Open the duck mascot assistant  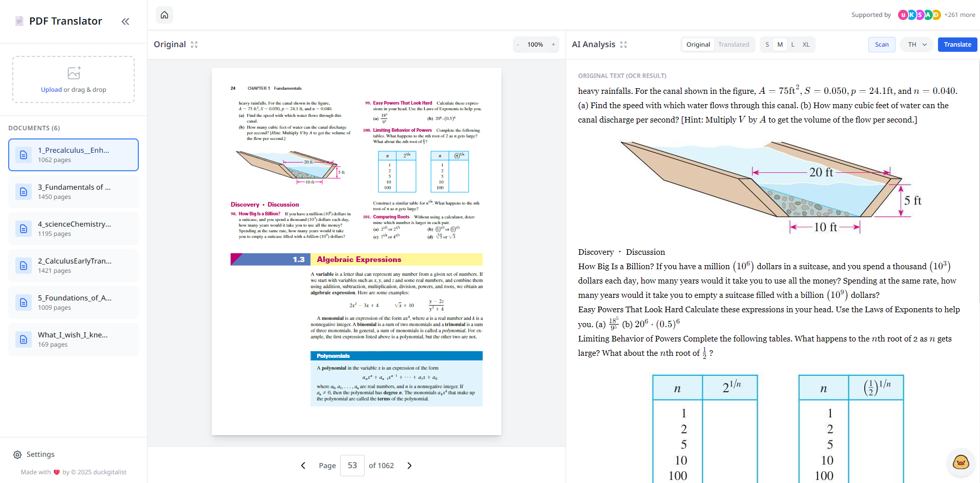[x=961, y=462]
